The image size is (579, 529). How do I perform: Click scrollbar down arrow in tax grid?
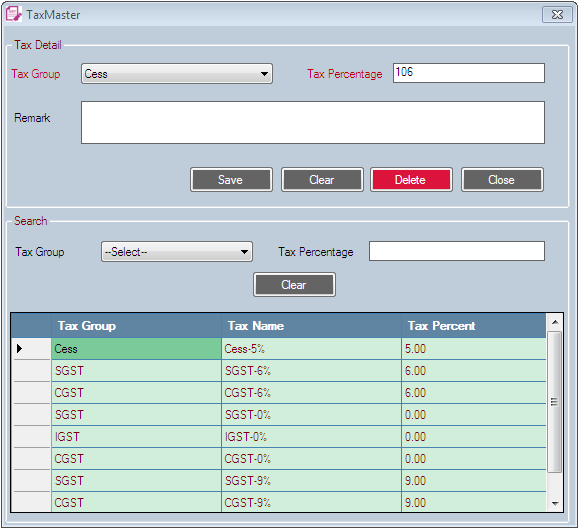[555, 504]
